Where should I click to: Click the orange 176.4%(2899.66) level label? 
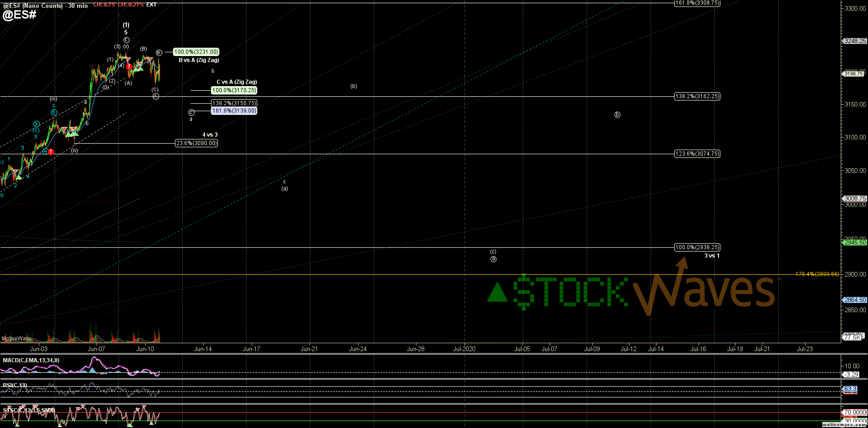click(817, 274)
